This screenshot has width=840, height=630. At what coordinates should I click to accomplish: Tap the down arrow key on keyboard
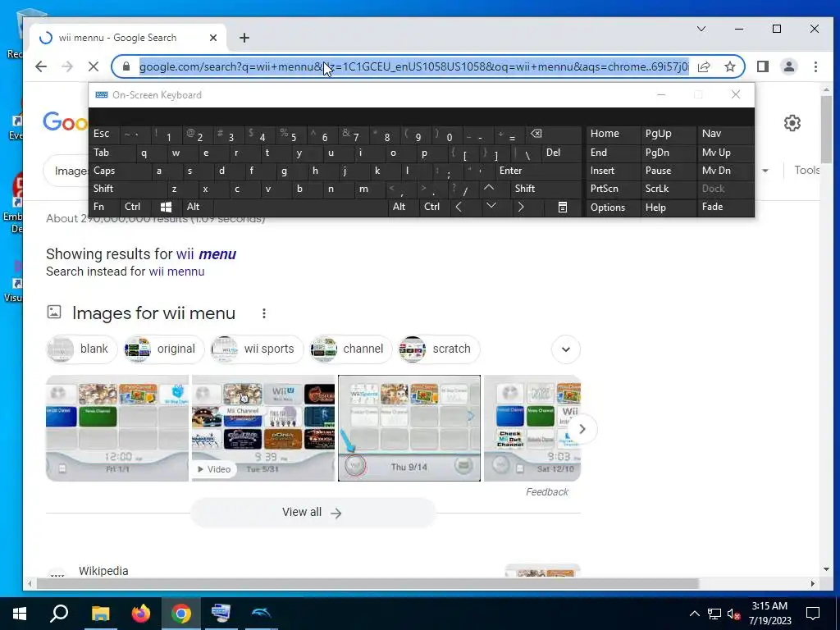pyautogui.click(x=491, y=207)
